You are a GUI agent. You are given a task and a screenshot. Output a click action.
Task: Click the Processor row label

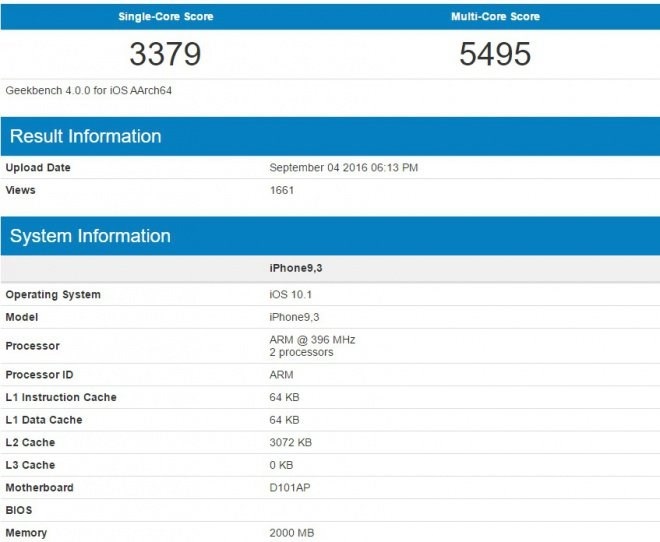(x=32, y=346)
